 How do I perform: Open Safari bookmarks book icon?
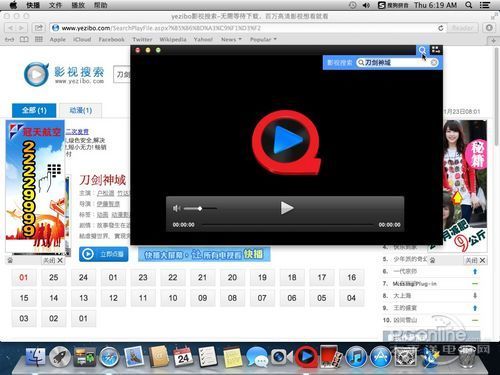(24, 39)
